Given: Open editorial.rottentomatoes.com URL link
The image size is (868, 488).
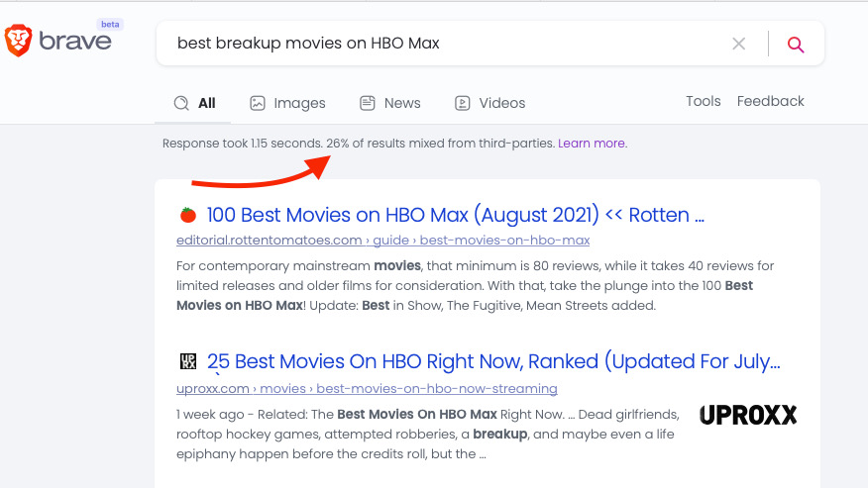Looking at the screenshot, I should 383,241.
